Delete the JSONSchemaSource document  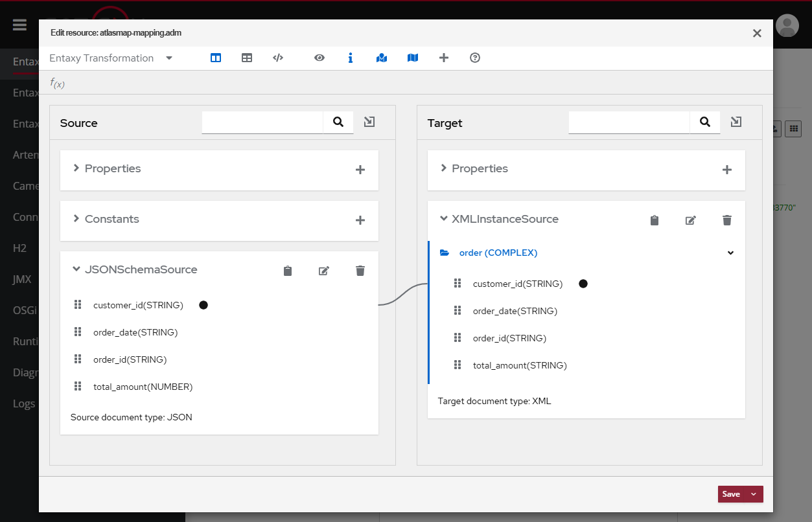point(360,271)
